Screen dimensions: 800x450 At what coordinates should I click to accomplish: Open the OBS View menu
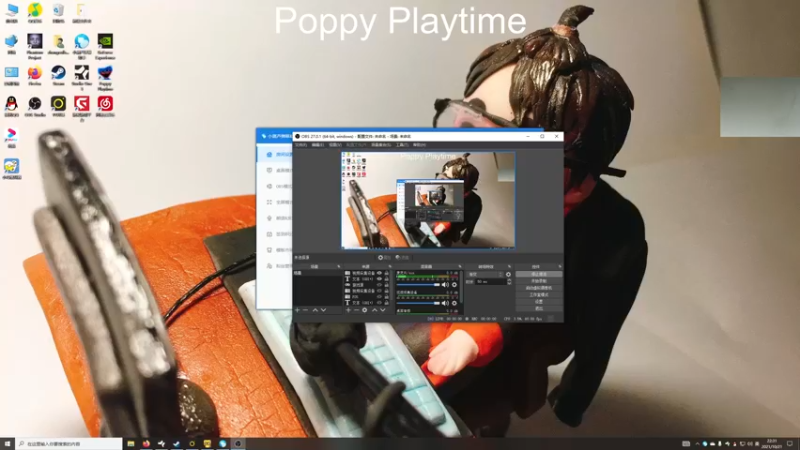click(x=335, y=145)
